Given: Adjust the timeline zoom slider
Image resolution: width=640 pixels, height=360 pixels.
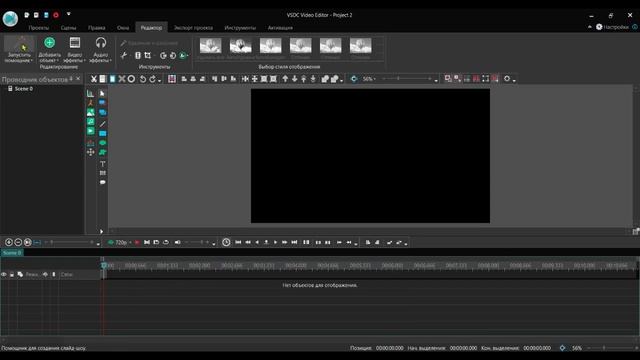Looking at the screenshot, I should coord(69,242).
